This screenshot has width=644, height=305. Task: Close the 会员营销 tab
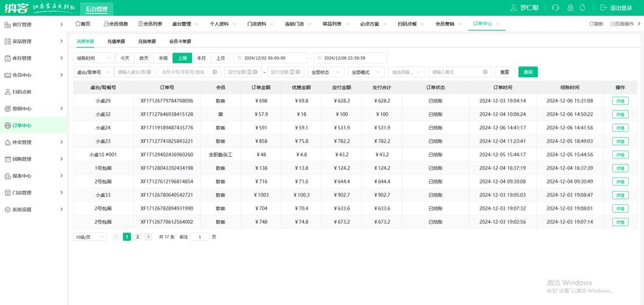point(459,24)
